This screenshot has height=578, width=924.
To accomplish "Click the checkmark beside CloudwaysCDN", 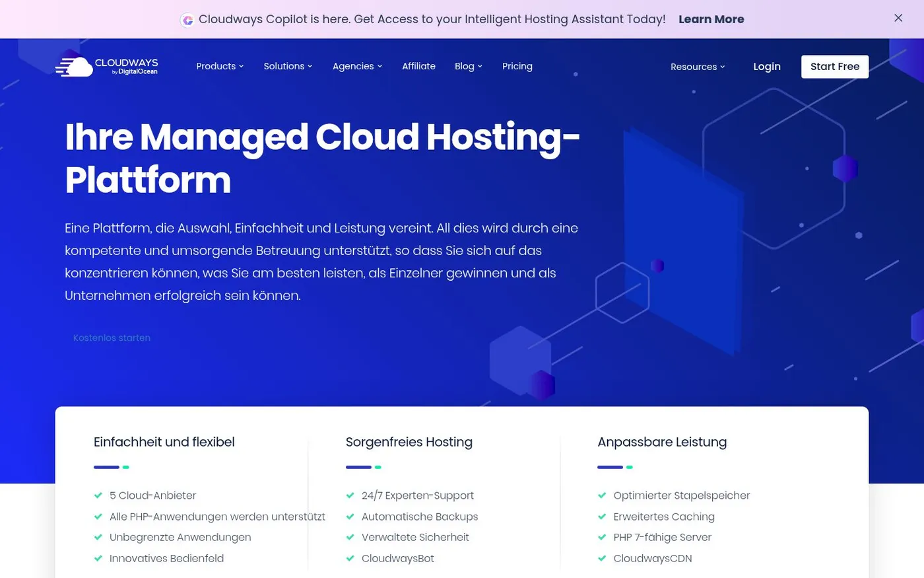I will point(602,558).
